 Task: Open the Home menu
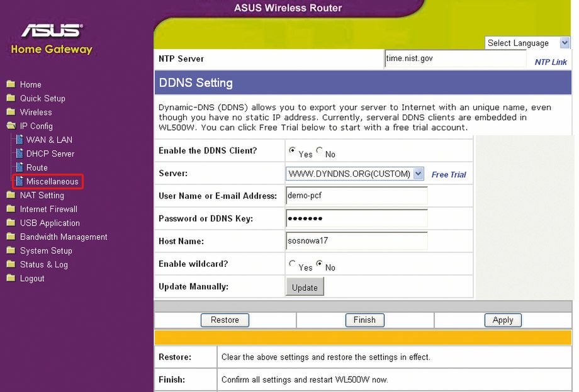coord(31,84)
